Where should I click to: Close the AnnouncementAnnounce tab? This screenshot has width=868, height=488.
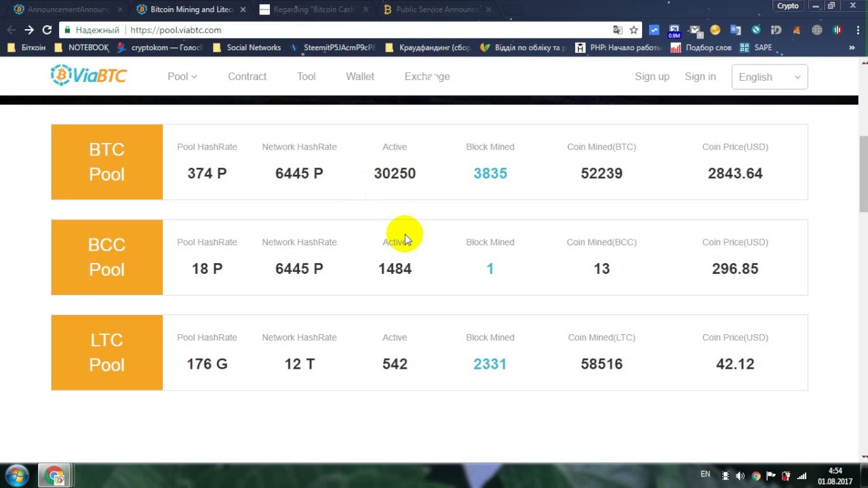120,9
